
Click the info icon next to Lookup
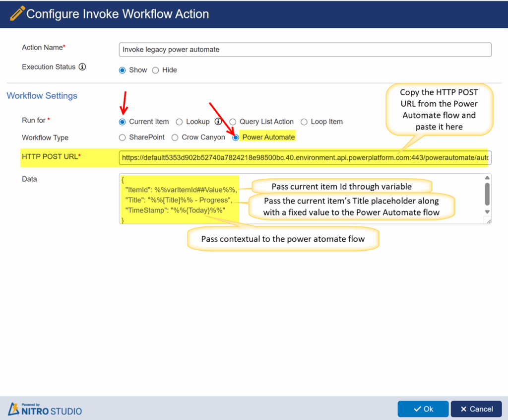pos(218,122)
